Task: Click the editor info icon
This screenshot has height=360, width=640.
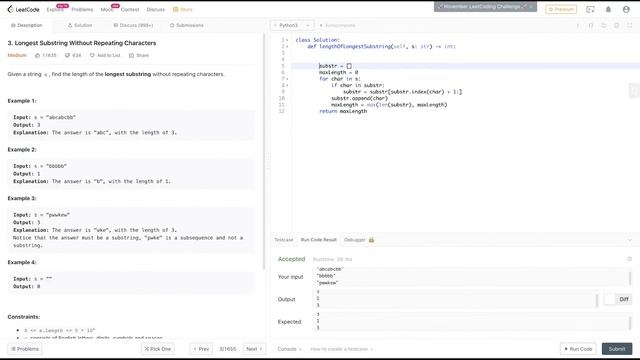Action: [x=578, y=25]
